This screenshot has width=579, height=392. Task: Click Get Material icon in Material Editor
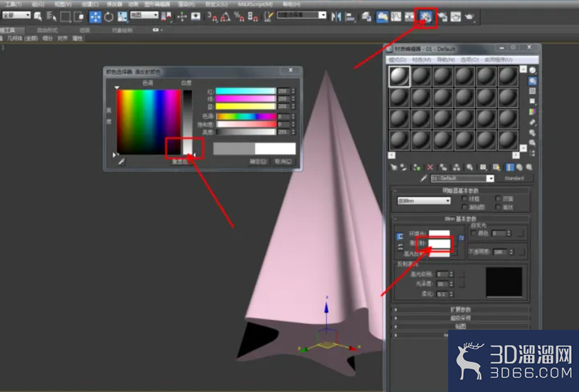click(x=394, y=168)
